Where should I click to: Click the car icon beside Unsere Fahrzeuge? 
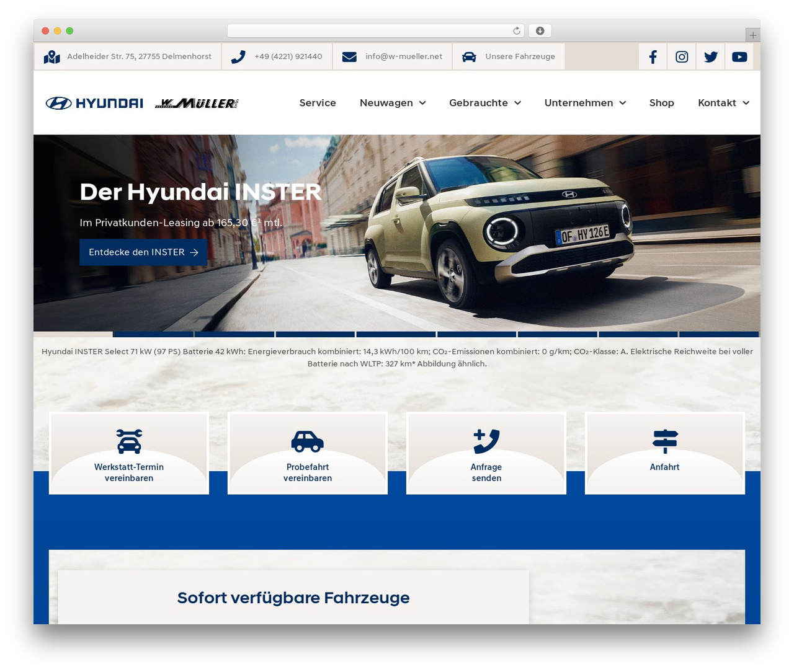click(x=469, y=57)
